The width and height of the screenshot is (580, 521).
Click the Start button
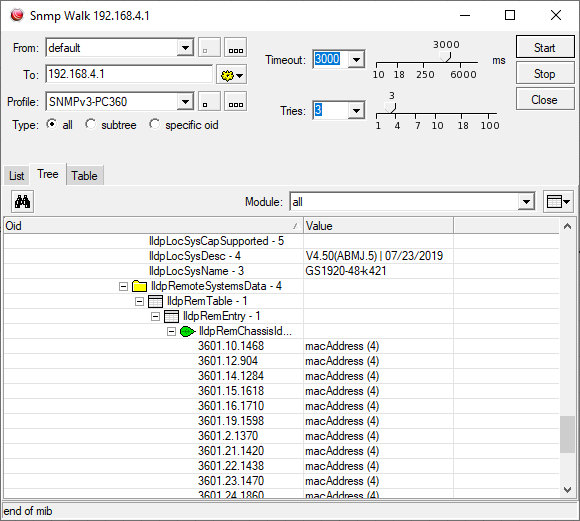(544, 47)
